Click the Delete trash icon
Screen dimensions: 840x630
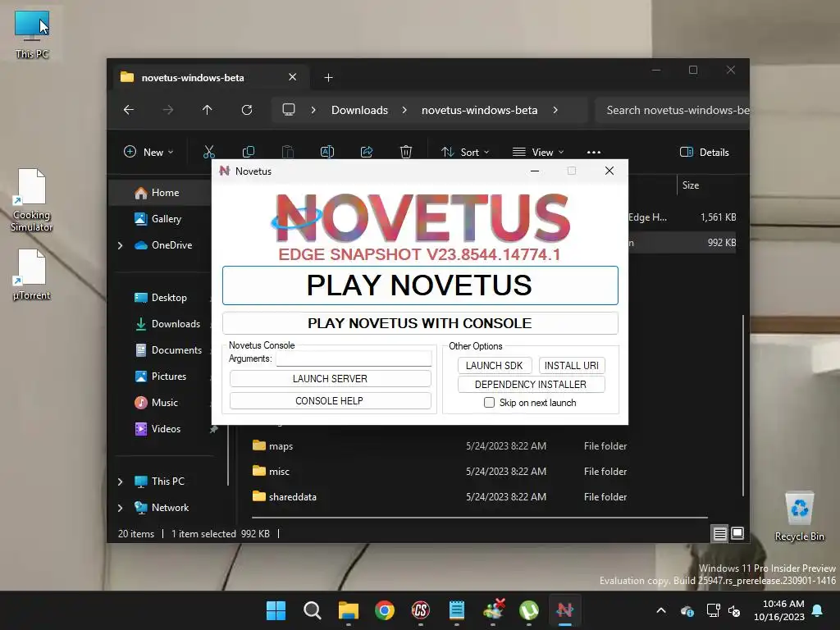(x=406, y=152)
